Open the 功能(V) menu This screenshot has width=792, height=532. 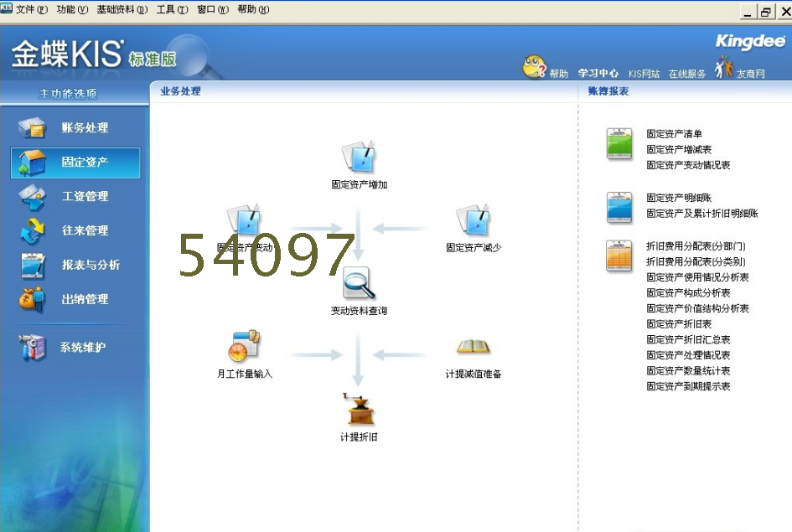[72, 9]
